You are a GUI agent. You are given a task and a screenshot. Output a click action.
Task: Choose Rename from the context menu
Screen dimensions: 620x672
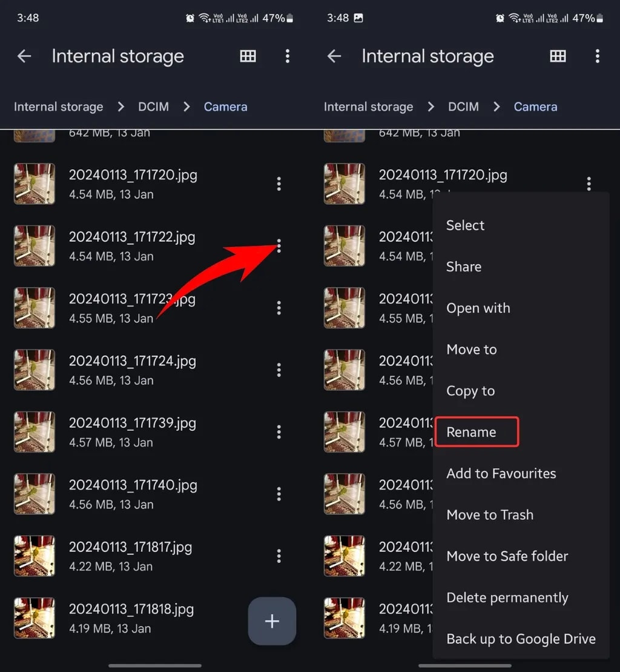[471, 432]
